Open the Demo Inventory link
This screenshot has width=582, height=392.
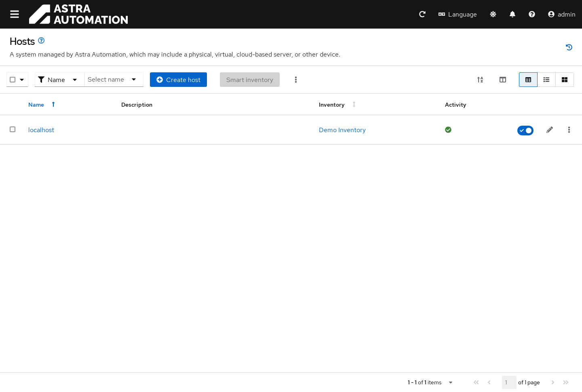[x=342, y=130]
